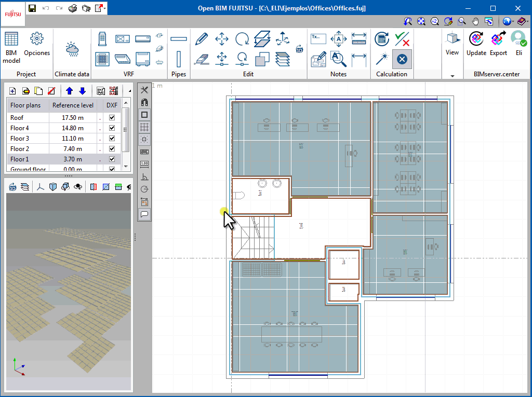532x397 pixels.
Task: Collapse the floor plans panel using the dotted splitter
Action: (68, 176)
